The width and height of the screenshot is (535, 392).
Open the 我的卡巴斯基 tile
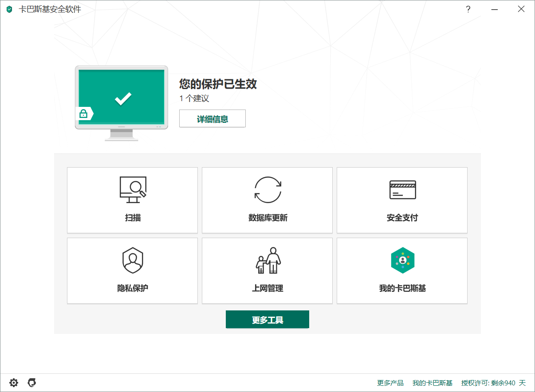coord(402,270)
